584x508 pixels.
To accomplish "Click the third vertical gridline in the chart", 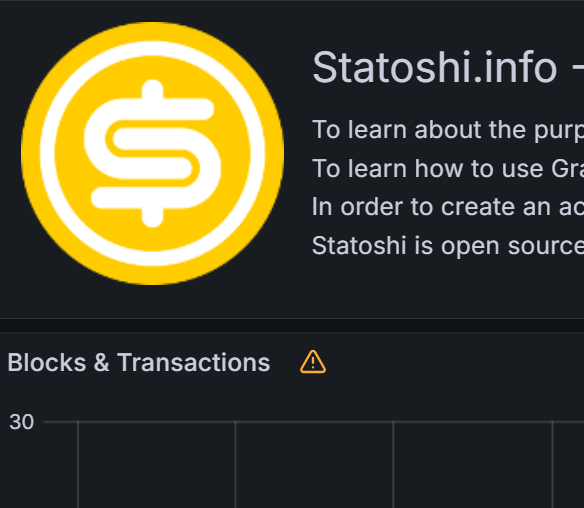I will (393, 465).
